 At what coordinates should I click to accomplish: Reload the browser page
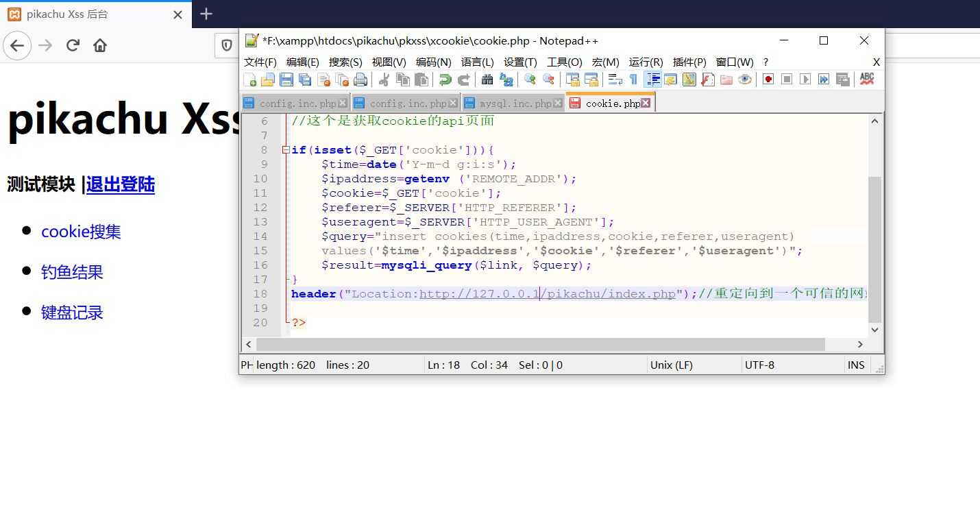[x=73, y=45]
